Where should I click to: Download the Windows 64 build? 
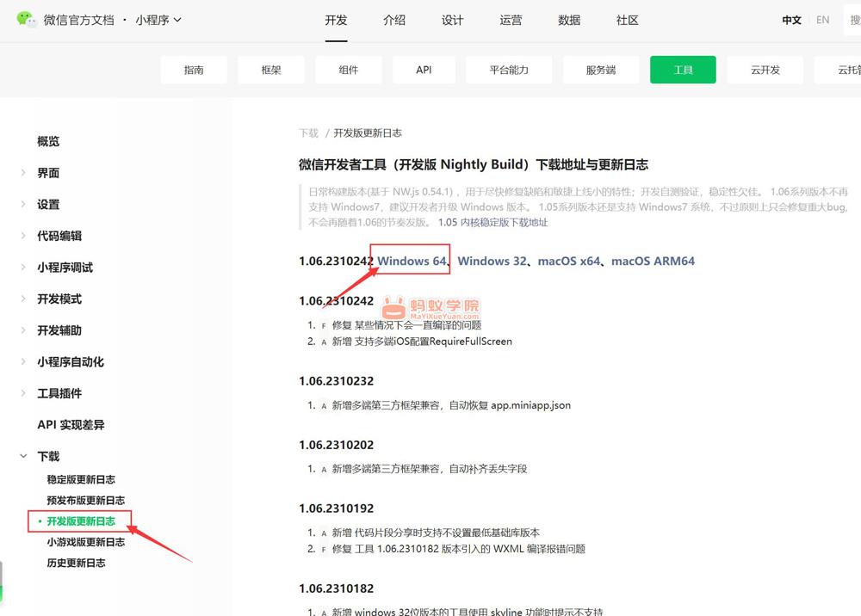coord(412,261)
